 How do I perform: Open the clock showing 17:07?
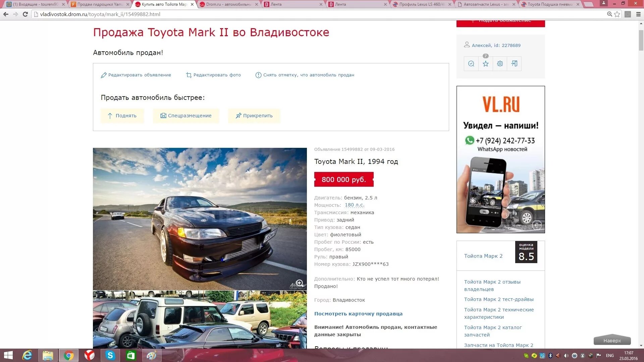click(629, 356)
